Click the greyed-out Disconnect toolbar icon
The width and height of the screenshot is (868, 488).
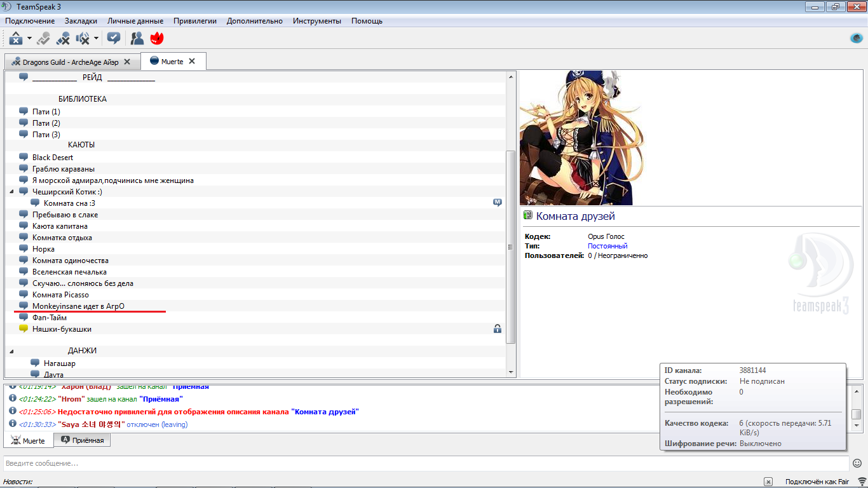(43, 39)
